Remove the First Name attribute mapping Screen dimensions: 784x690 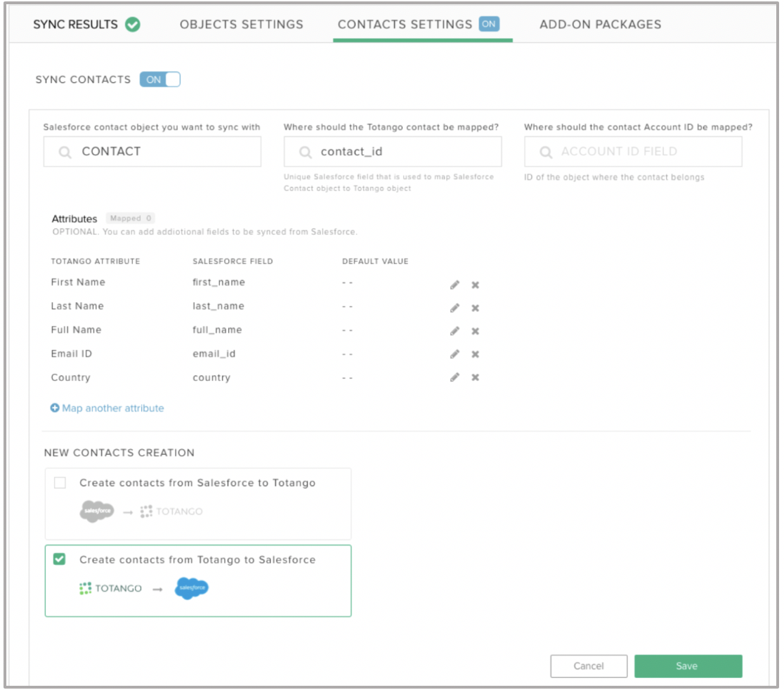click(x=475, y=285)
